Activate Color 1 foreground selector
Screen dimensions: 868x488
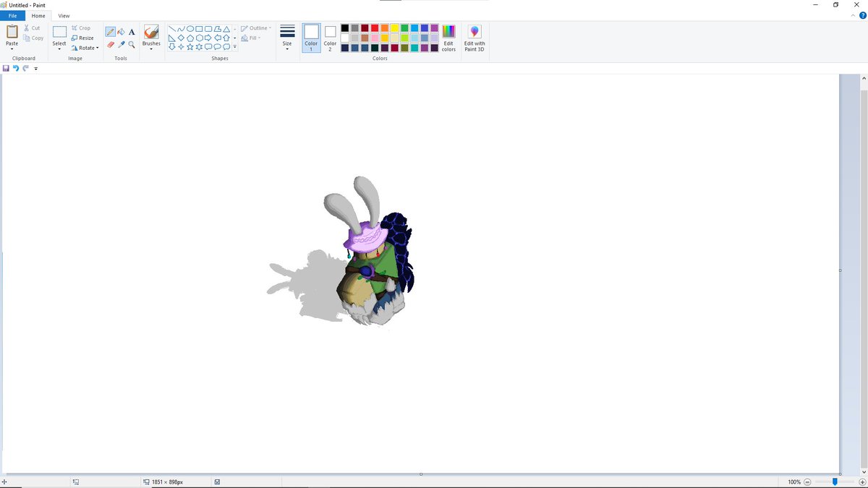tap(311, 38)
